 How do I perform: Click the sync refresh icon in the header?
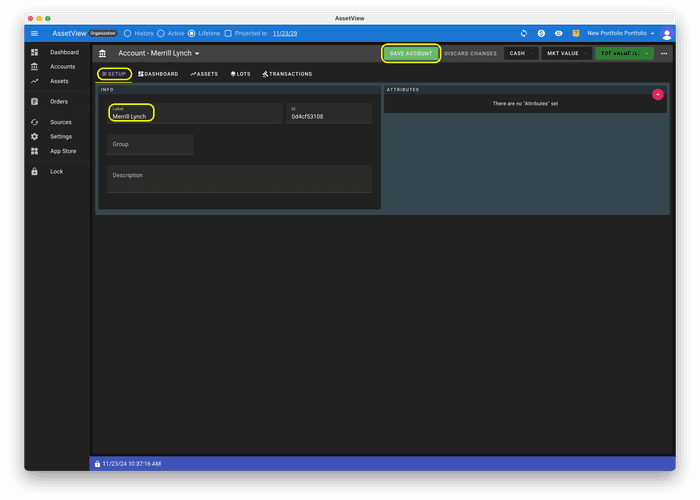(523, 33)
